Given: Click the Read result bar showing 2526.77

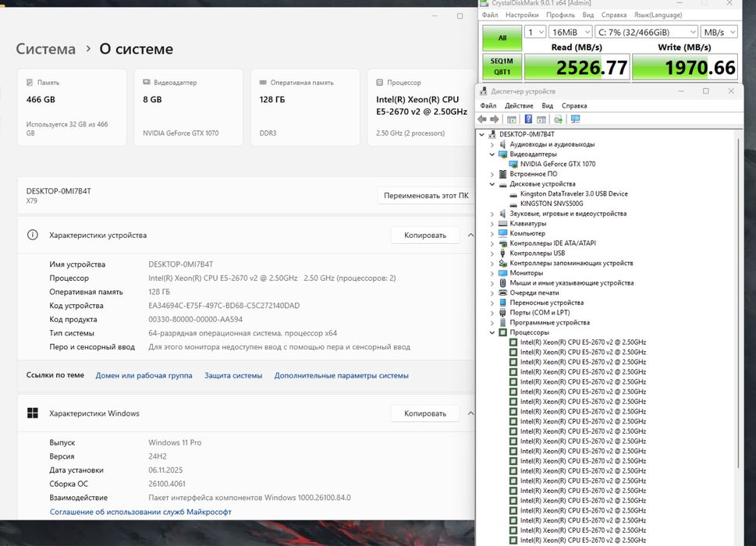Looking at the screenshot, I should pyautogui.click(x=577, y=67).
